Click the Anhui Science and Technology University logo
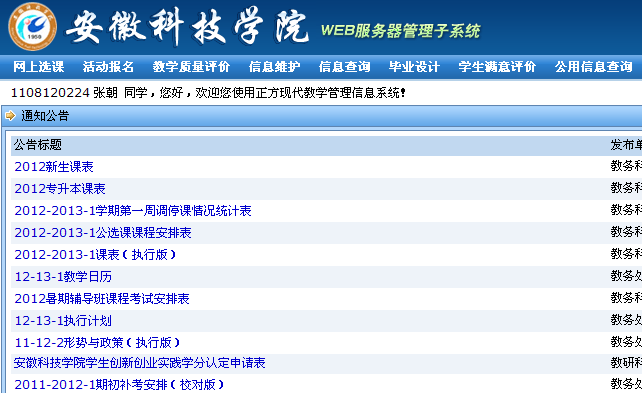The height and width of the screenshot is (393, 642). 32,27
